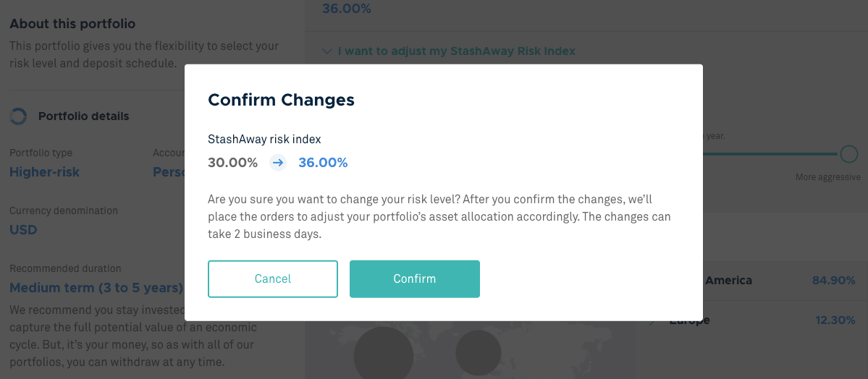The image size is (868, 379).
Task: Select Medium term (3 to 5 years) duration
Action: click(96, 288)
